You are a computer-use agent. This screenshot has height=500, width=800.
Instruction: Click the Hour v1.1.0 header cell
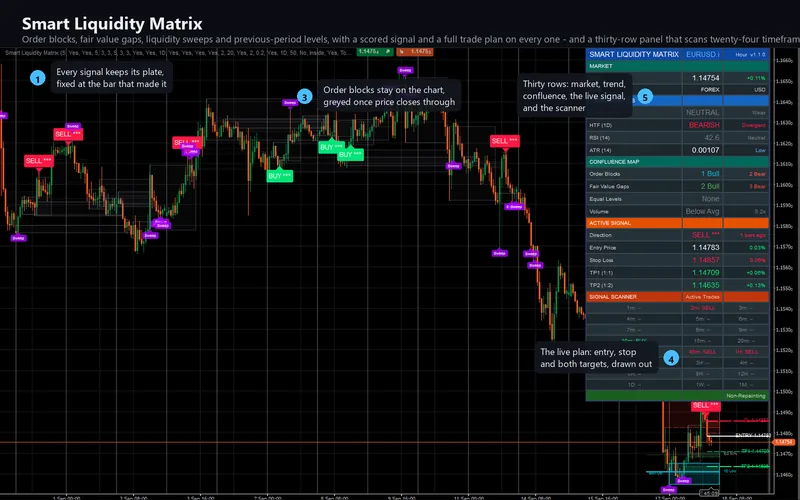click(x=750, y=54)
